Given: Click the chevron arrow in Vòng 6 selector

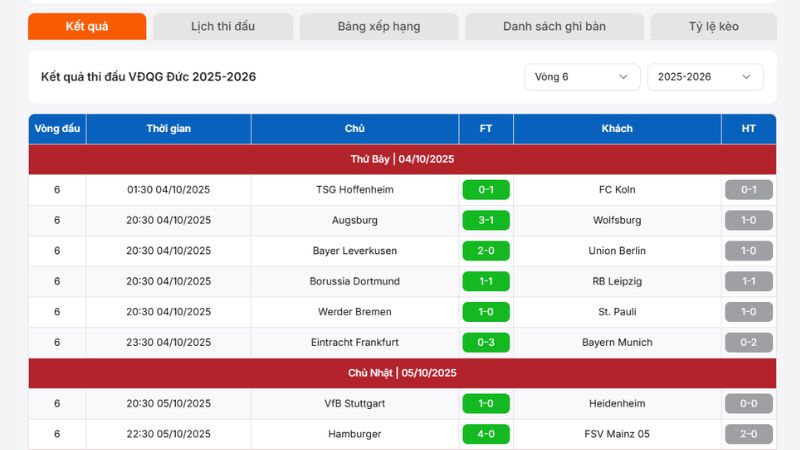Looking at the screenshot, I should 623,77.
